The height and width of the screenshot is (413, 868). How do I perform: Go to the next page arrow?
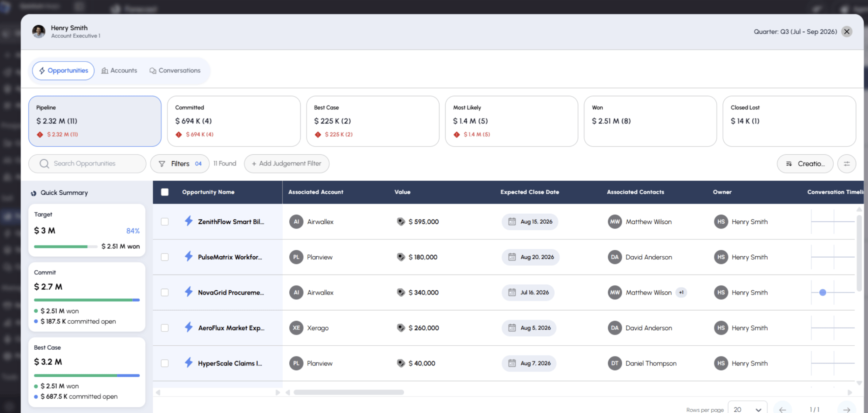847,410
